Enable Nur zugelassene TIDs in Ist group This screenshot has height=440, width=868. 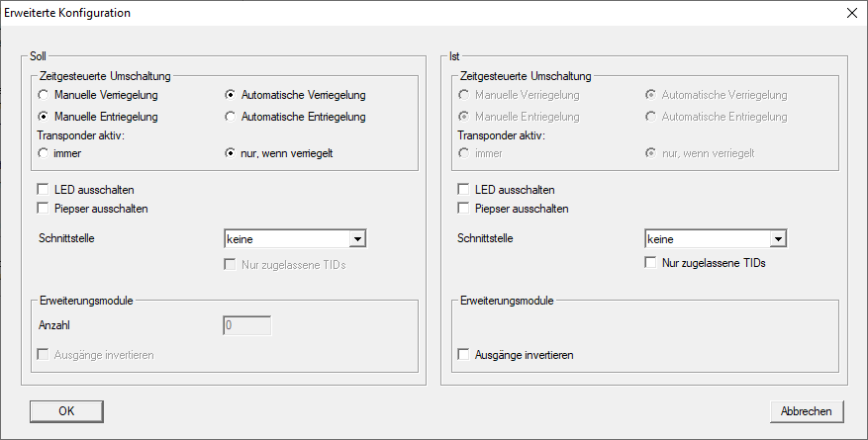click(650, 263)
